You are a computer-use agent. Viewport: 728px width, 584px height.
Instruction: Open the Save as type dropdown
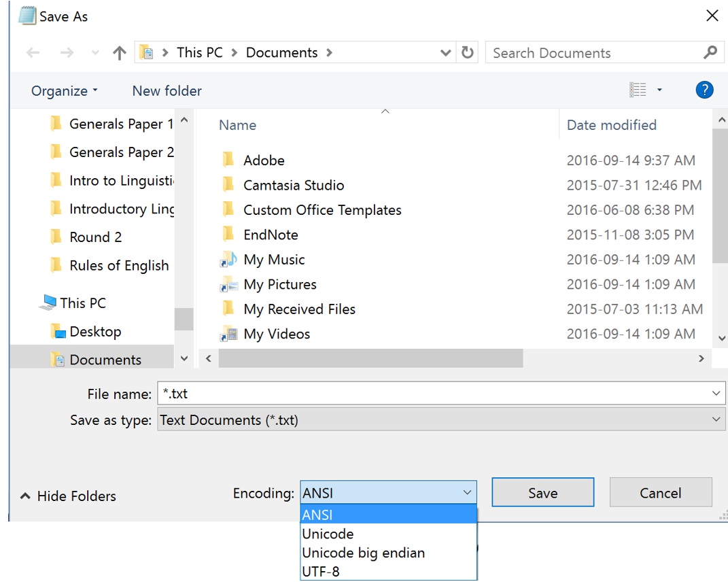(x=715, y=419)
